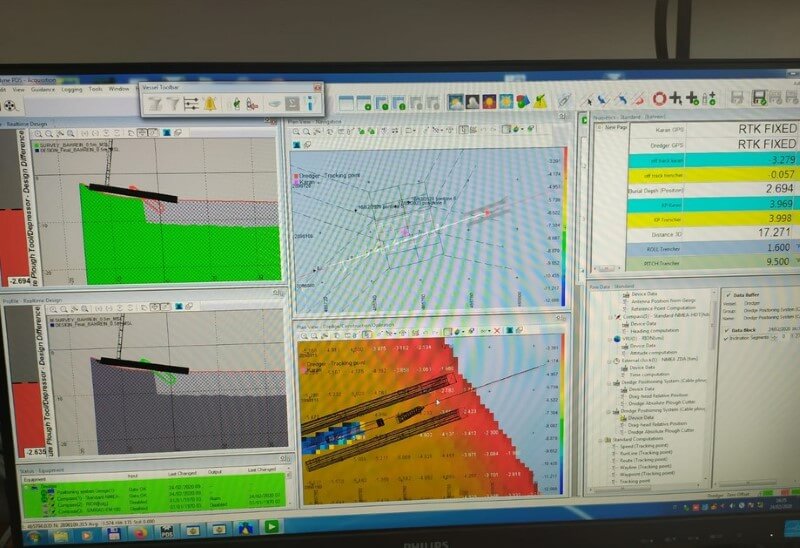800x548 pixels.
Task: Click the Plan View Navigation depth color scale
Action: (564, 228)
